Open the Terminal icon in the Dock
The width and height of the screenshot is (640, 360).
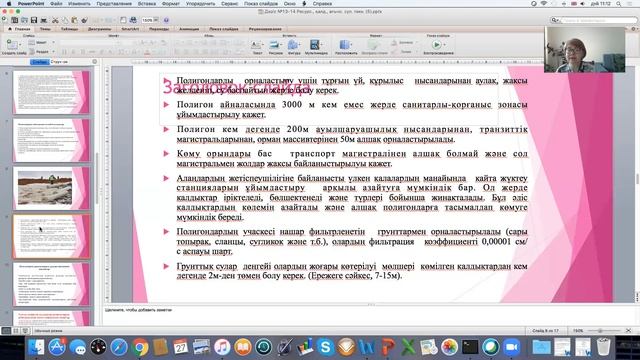coord(470,347)
